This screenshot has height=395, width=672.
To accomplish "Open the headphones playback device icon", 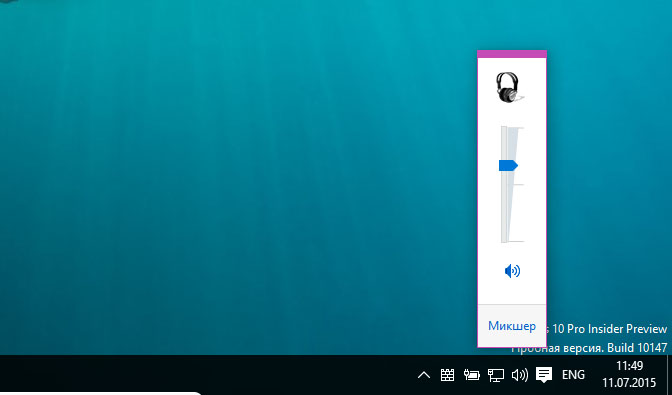I will tap(510, 87).
